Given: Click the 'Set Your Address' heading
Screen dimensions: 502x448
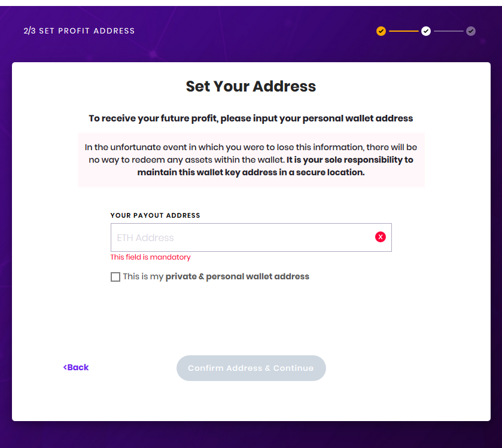Looking at the screenshot, I should pyautogui.click(x=251, y=86).
